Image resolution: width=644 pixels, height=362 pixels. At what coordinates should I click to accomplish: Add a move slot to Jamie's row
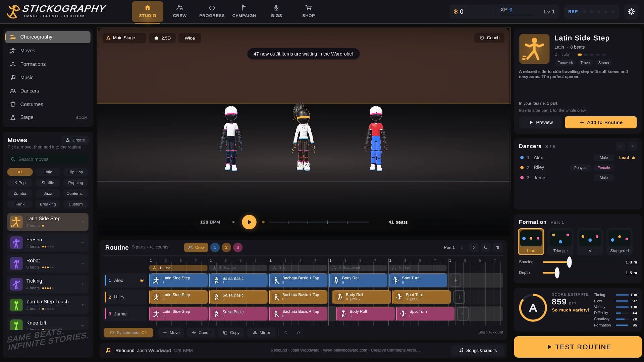pyautogui.click(x=463, y=314)
